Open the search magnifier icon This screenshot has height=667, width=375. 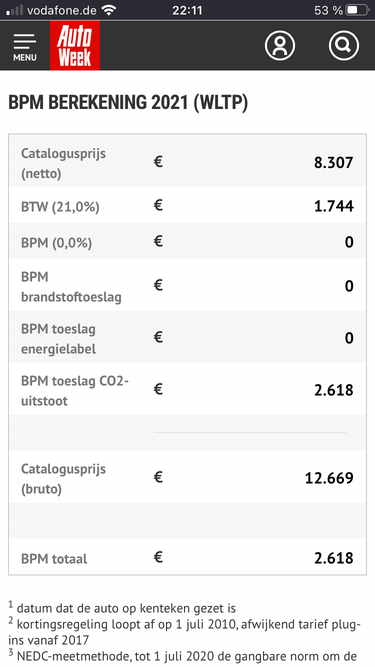click(344, 45)
